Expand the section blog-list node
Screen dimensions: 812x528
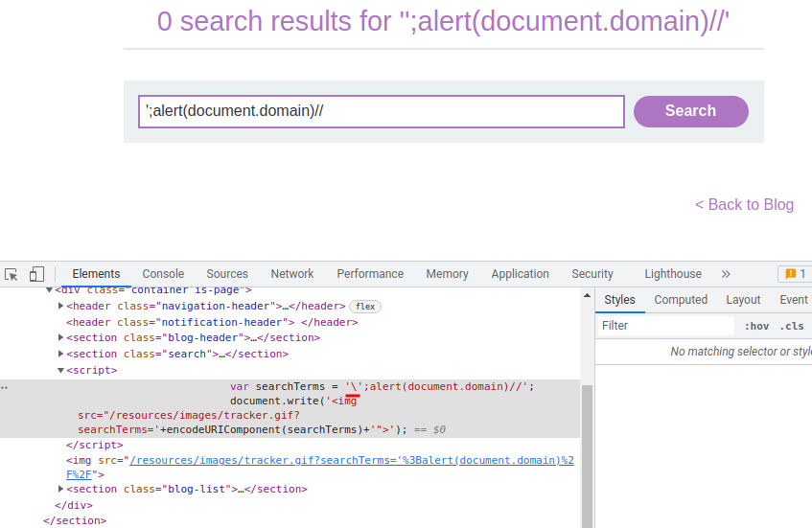60,489
